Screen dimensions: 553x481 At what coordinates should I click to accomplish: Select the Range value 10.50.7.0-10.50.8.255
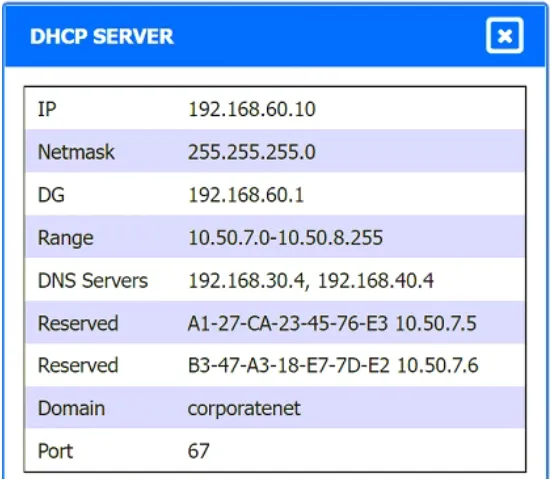(285, 237)
